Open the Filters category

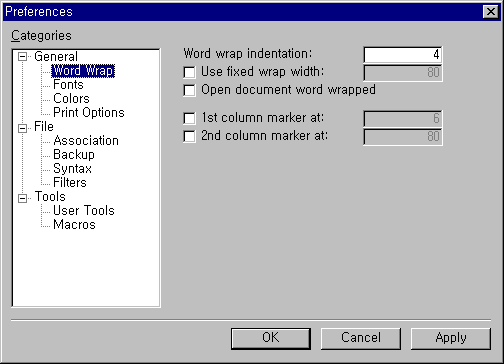coord(70,183)
